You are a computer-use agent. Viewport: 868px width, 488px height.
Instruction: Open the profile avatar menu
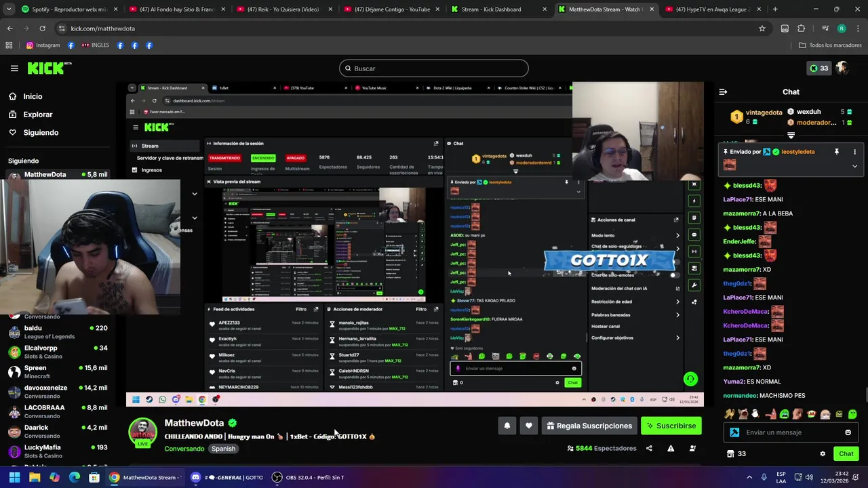pos(842,68)
